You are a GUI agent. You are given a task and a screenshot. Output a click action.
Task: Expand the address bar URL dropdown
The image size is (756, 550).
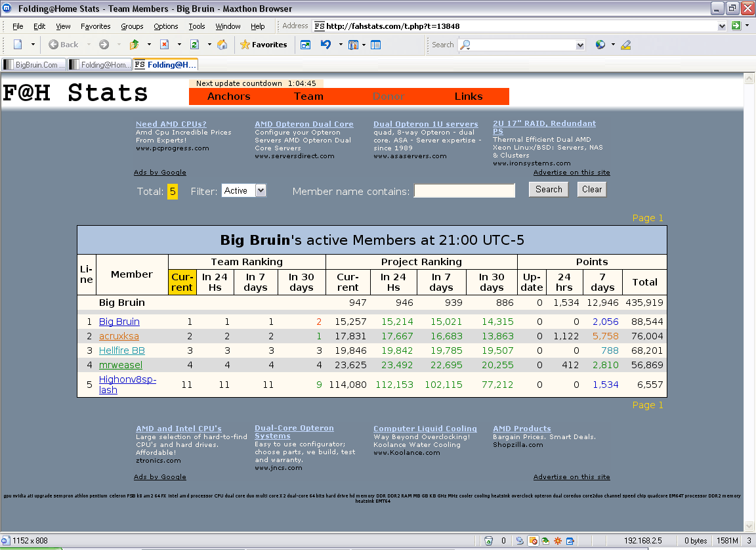[x=722, y=26]
